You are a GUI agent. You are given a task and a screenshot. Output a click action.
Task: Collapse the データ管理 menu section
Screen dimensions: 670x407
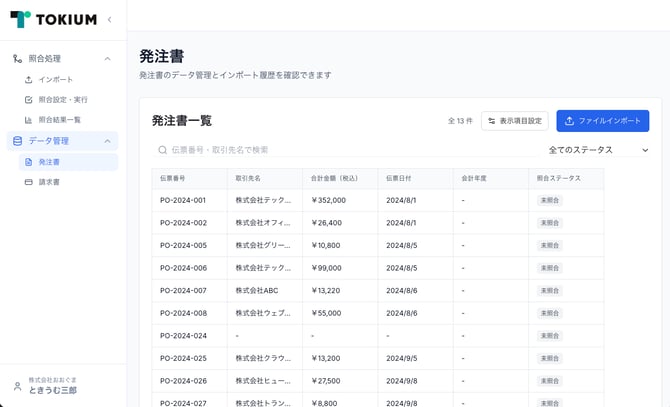tap(107, 141)
